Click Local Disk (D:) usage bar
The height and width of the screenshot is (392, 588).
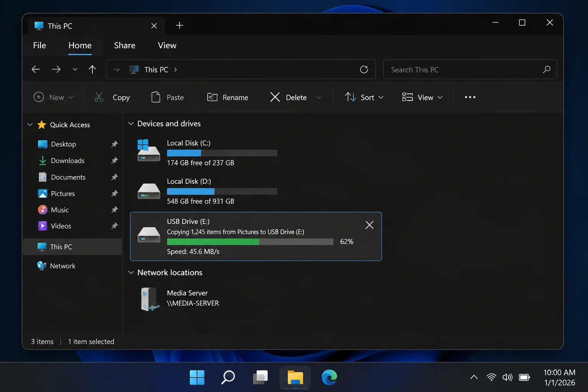click(222, 191)
